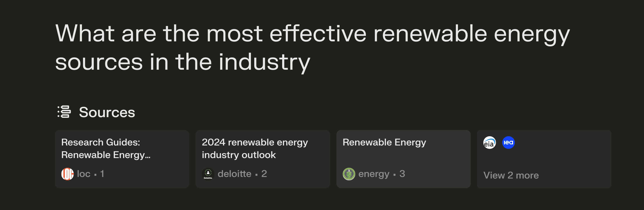Expand View 2 more sources
The width and height of the screenshot is (644, 210).
click(511, 175)
